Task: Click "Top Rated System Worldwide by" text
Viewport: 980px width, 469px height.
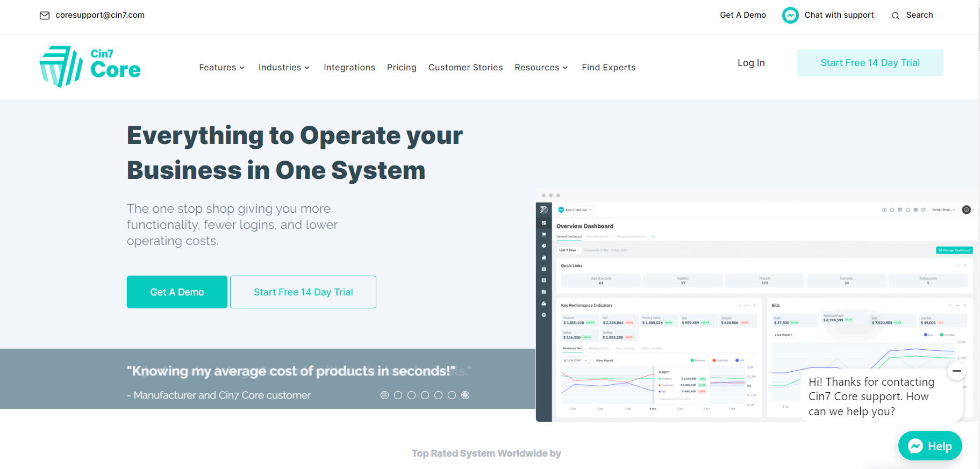Action: tap(486, 453)
